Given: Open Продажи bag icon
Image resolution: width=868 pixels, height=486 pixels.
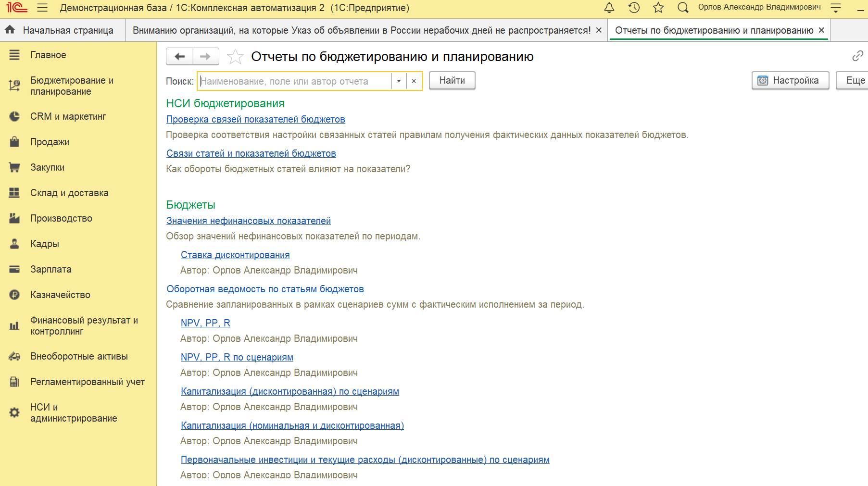Looking at the screenshot, I should (x=14, y=142).
